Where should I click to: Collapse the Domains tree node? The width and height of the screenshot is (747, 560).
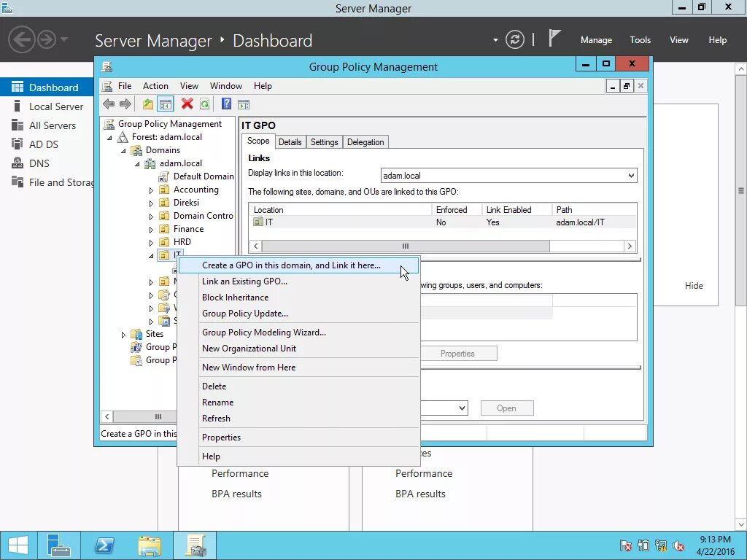(123, 151)
